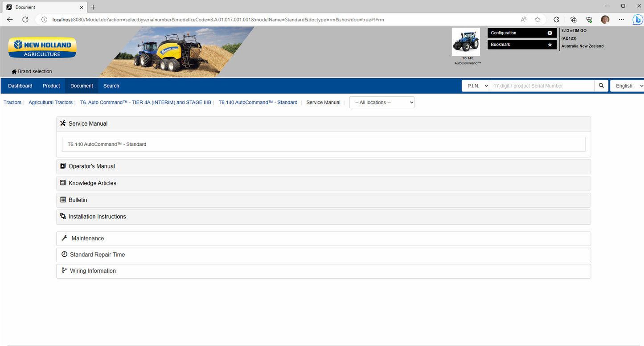Click the serial number search field
This screenshot has width=644, height=346.
pos(541,86)
